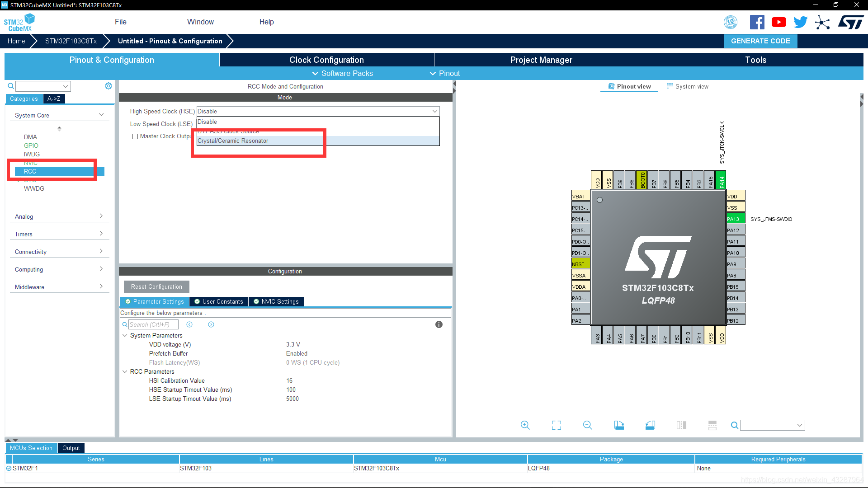Click the 10-year anniversary badge icon

731,22
